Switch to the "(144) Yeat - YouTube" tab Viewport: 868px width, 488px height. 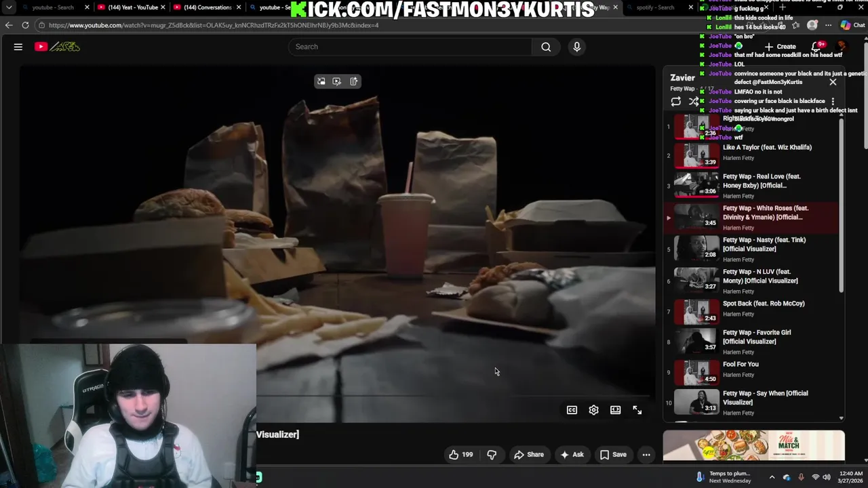coord(133,7)
